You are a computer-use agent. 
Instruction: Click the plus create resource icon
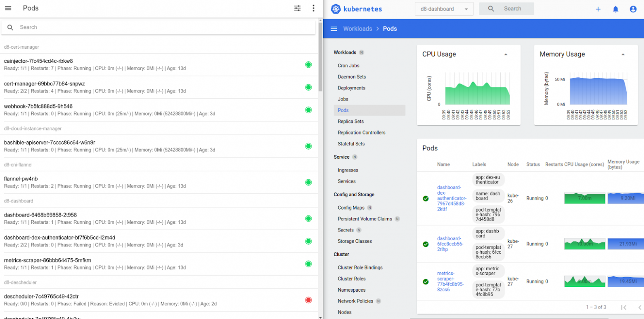[x=598, y=9]
